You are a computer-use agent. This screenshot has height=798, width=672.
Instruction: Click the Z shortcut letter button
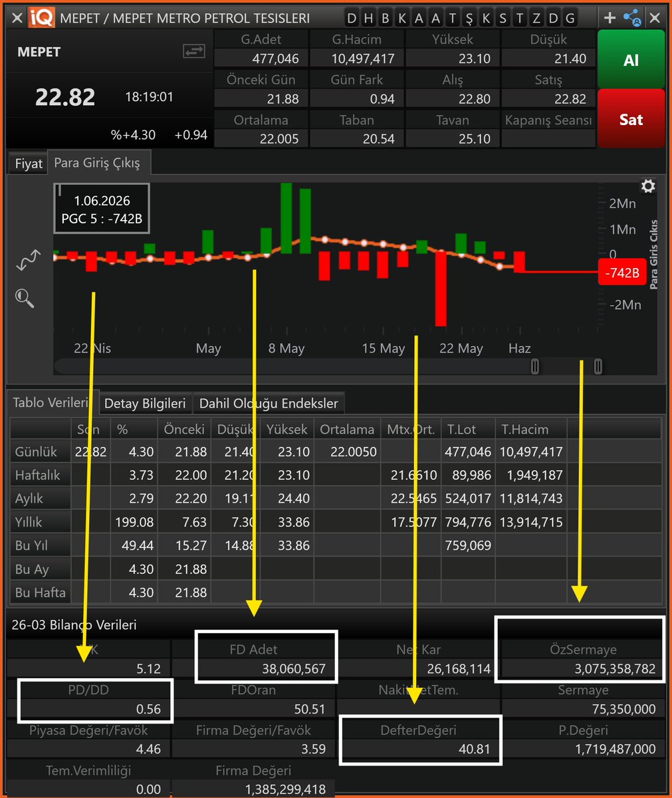[536, 18]
